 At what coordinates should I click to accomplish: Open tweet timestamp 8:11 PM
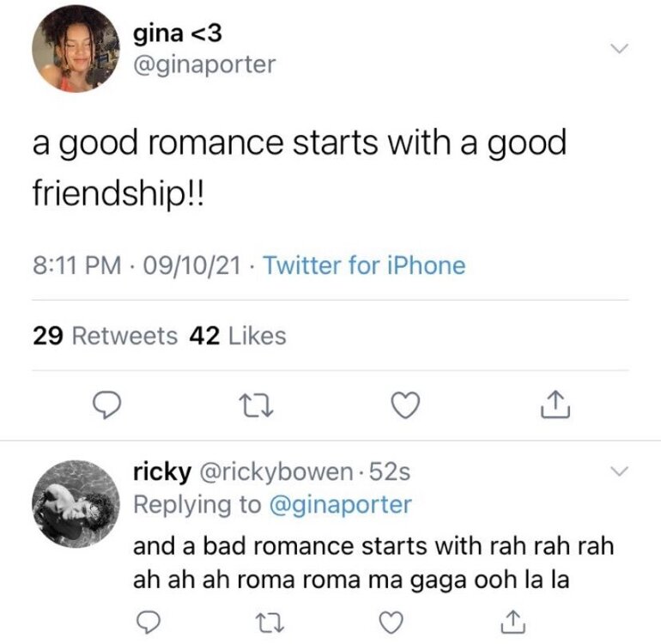point(73,265)
